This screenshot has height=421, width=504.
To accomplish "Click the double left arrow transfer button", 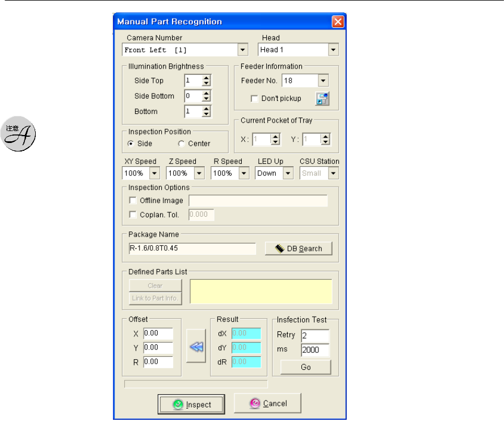I will click(x=196, y=346).
